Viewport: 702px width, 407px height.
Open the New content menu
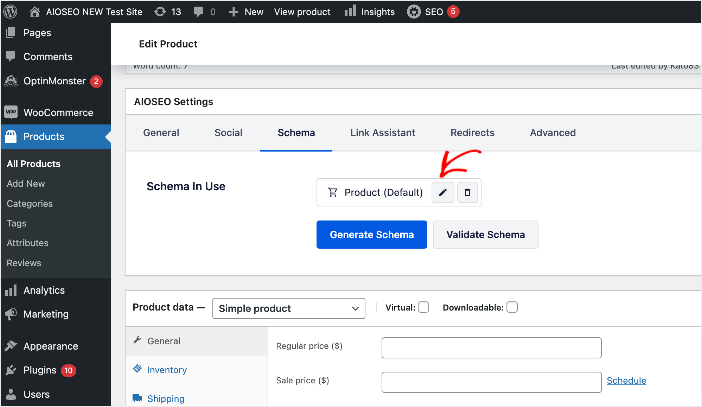click(246, 12)
